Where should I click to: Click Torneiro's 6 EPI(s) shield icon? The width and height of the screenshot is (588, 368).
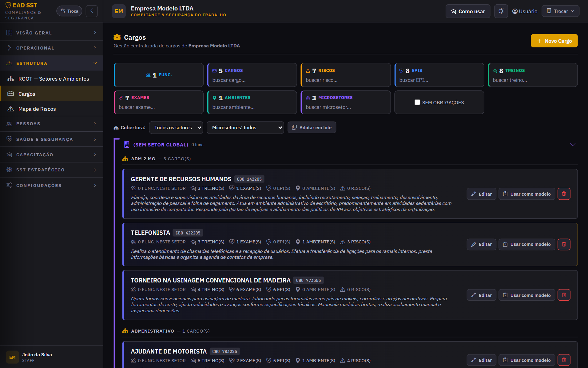(268, 290)
